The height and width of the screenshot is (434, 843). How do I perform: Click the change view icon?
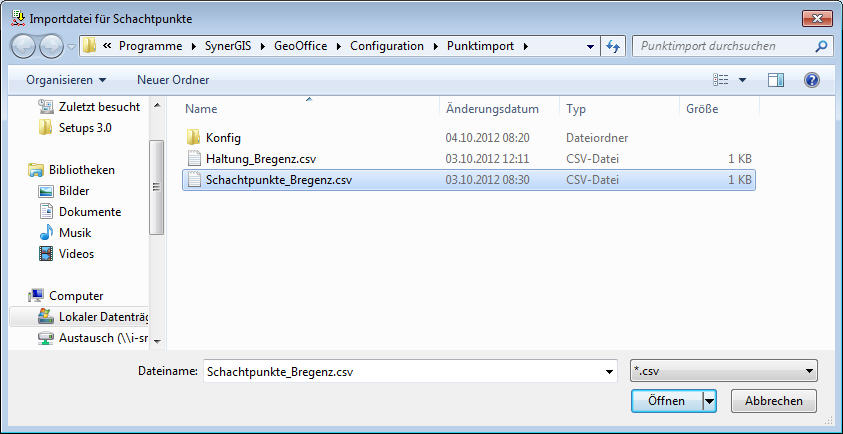pos(721,80)
